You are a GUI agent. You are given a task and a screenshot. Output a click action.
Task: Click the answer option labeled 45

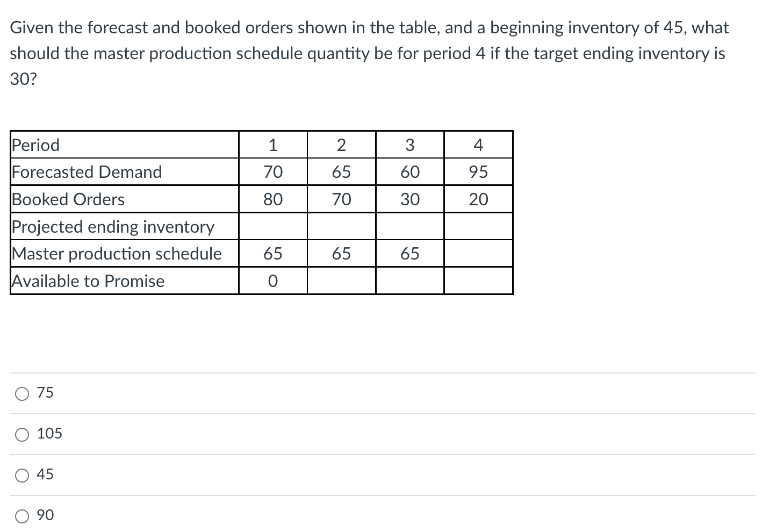(45, 474)
